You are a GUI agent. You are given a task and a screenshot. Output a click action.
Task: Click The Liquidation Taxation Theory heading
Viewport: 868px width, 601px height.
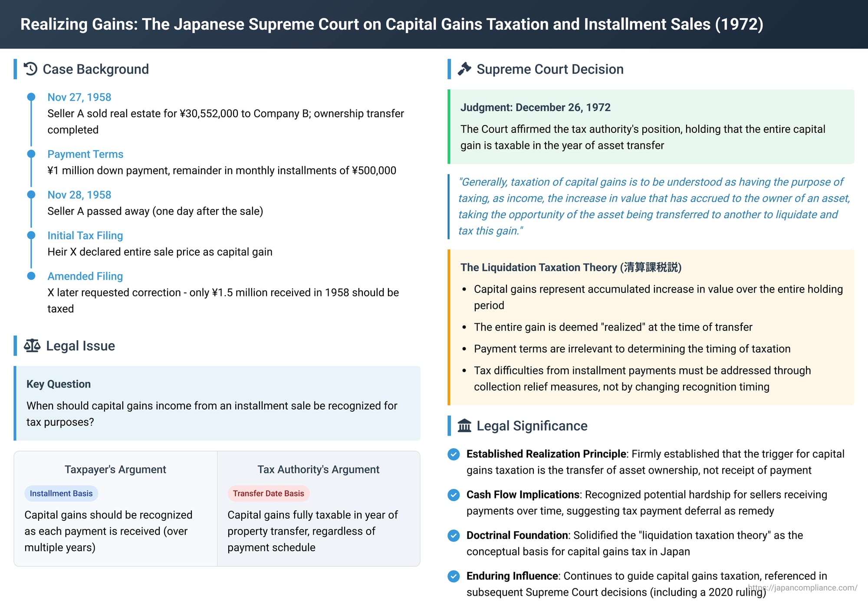(x=571, y=267)
